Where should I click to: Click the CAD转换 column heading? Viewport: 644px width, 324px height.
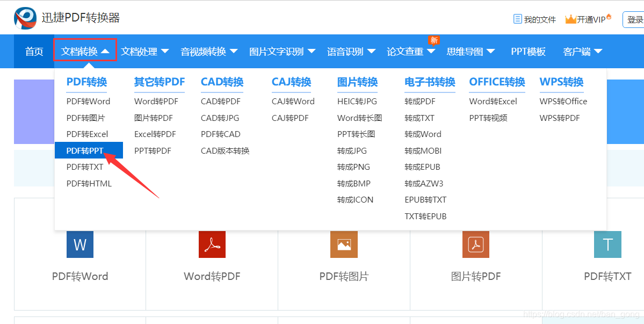tap(222, 82)
